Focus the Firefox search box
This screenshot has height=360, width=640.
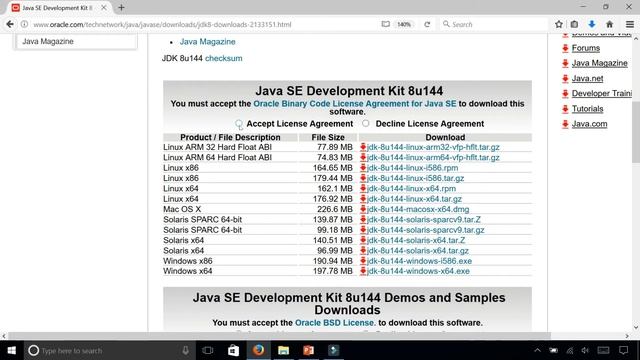tap(494, 24)
